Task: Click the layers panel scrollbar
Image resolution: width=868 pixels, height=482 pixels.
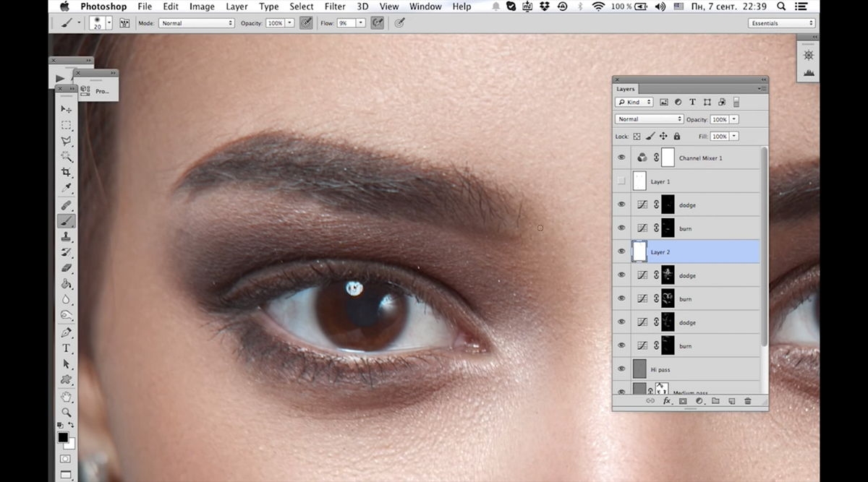Action: click(x=764, y=246)
